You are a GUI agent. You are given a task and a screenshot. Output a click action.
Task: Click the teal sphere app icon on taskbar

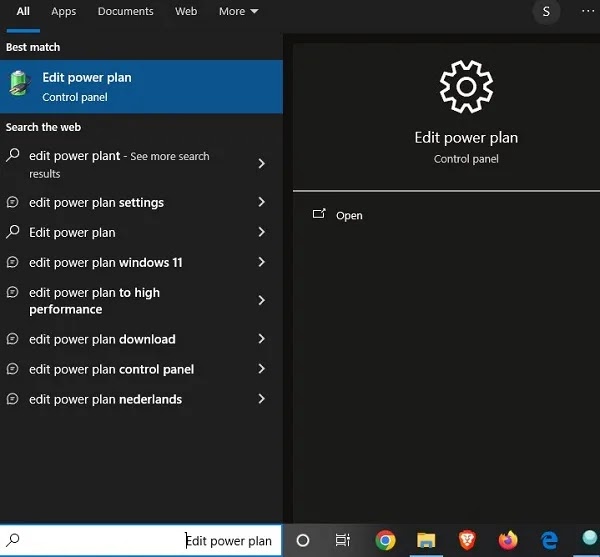coord(590,539)
